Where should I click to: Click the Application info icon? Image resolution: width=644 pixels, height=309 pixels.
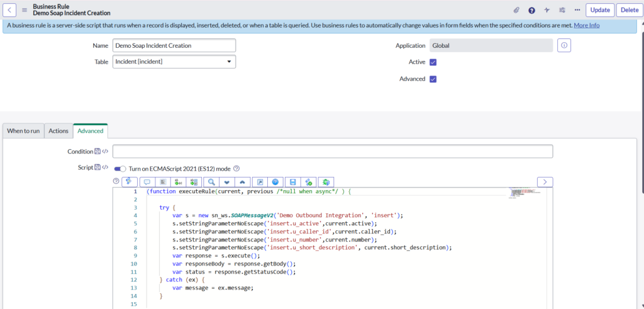click(564, 46)
